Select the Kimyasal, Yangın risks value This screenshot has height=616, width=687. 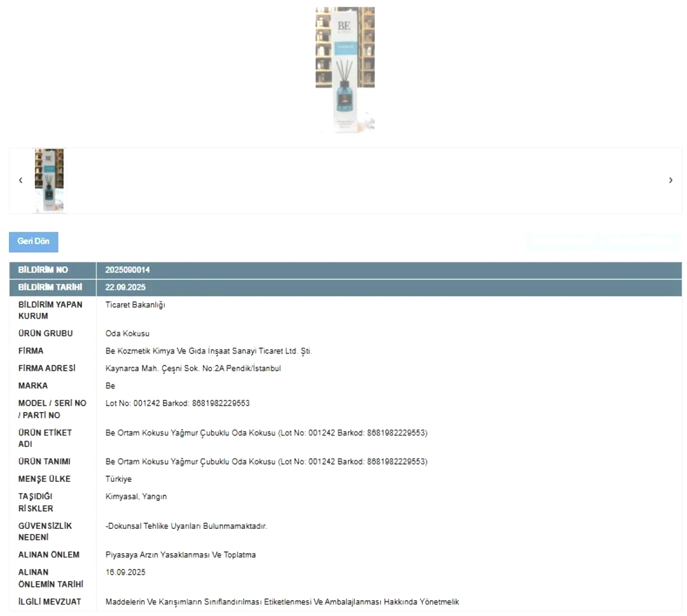point(136,497)
